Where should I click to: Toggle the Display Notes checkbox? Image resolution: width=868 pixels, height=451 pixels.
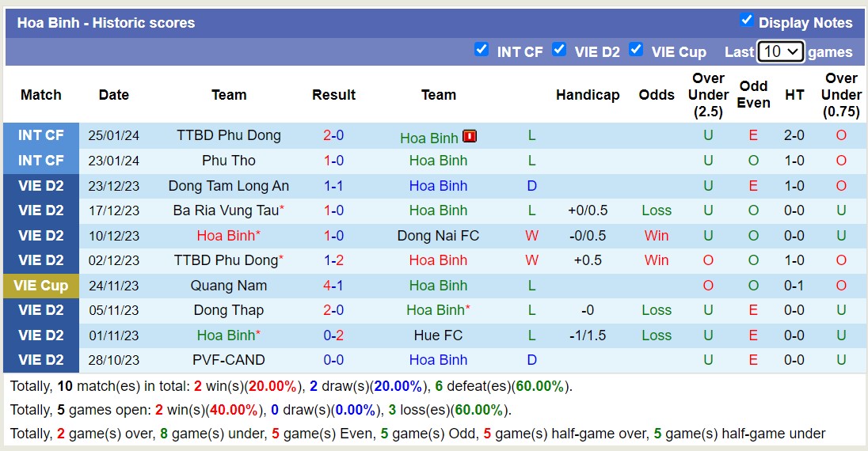pyautogui.click(x=746, y=20)
